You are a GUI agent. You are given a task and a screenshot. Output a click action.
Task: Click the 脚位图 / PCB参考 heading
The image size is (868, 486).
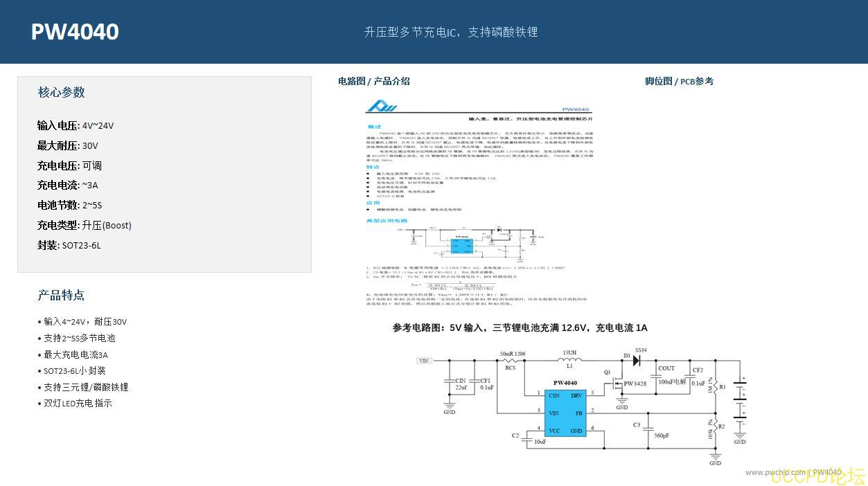[679, 81]
